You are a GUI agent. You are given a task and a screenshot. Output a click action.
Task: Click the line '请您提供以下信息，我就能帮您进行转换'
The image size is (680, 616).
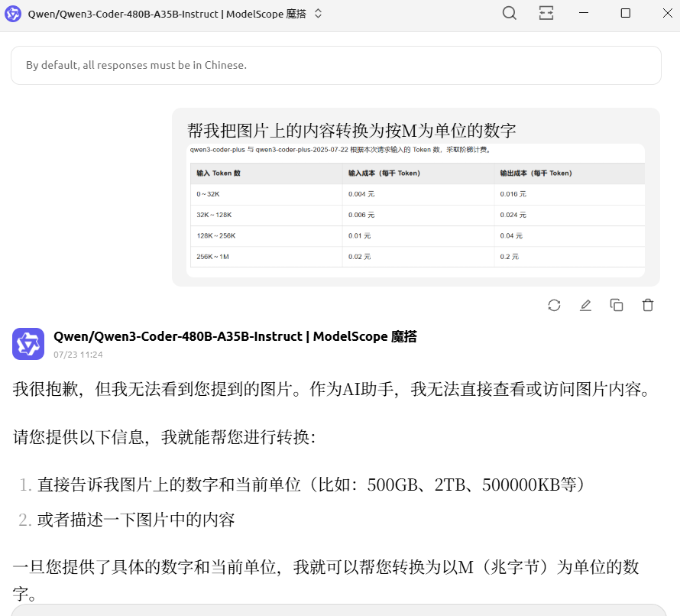click(164, 437)
